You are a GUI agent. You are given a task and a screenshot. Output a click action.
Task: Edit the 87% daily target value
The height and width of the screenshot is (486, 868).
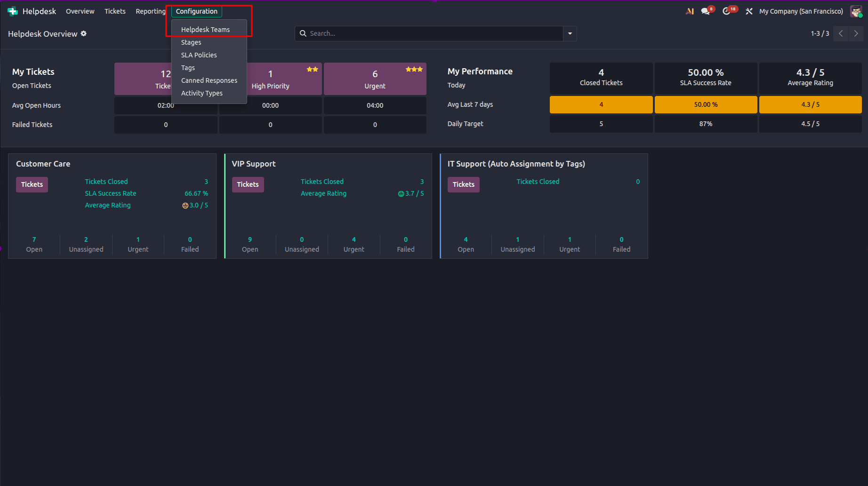(x=706, y=124)
